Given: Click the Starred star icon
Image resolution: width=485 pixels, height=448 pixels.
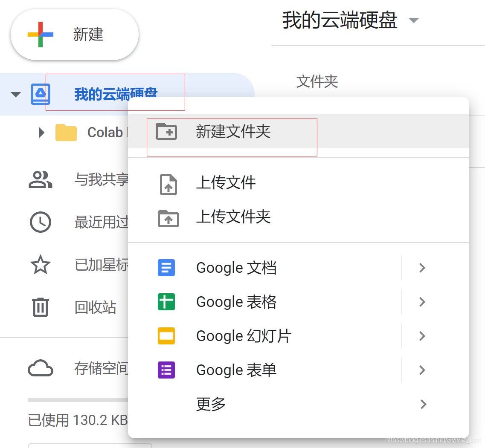Looking at the screenshot, I should pyautogui.click(x=41, y=265).
